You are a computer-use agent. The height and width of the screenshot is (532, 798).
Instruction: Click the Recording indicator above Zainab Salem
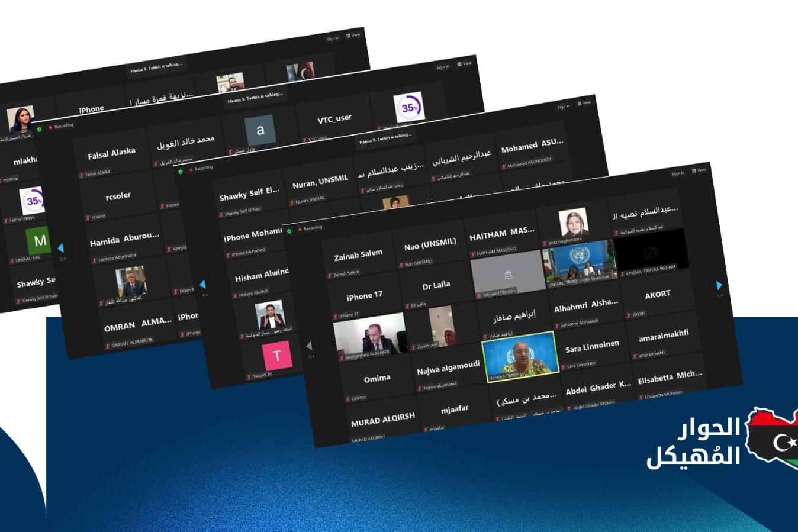point(312,228)
